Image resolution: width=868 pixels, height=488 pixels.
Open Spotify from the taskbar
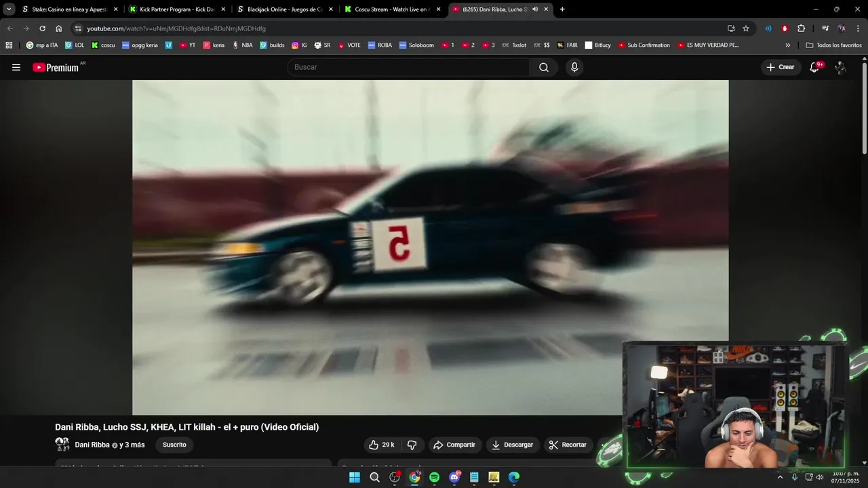point(434,477)
